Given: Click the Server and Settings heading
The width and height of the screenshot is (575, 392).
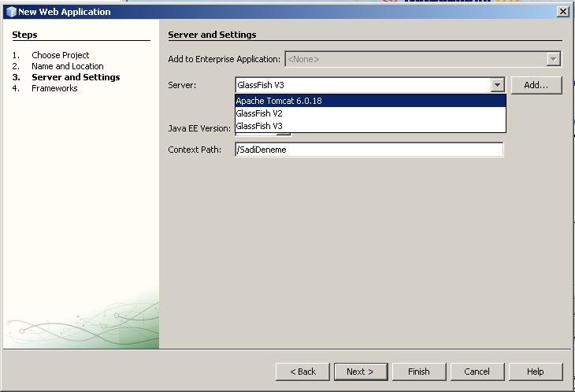Looking at the screenshot, I should click(x=212, y=35).
